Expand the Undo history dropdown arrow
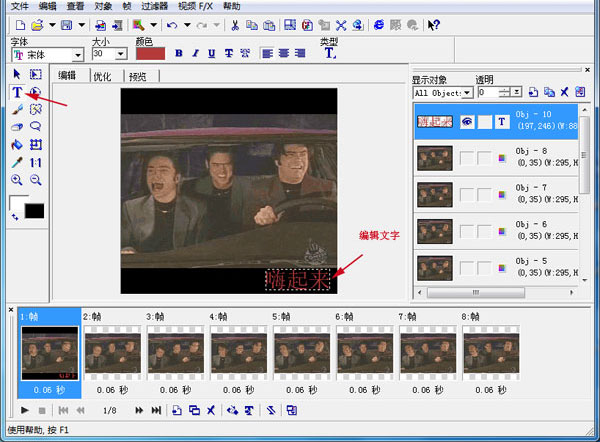 pyautogui.click(x=187, y=25)
